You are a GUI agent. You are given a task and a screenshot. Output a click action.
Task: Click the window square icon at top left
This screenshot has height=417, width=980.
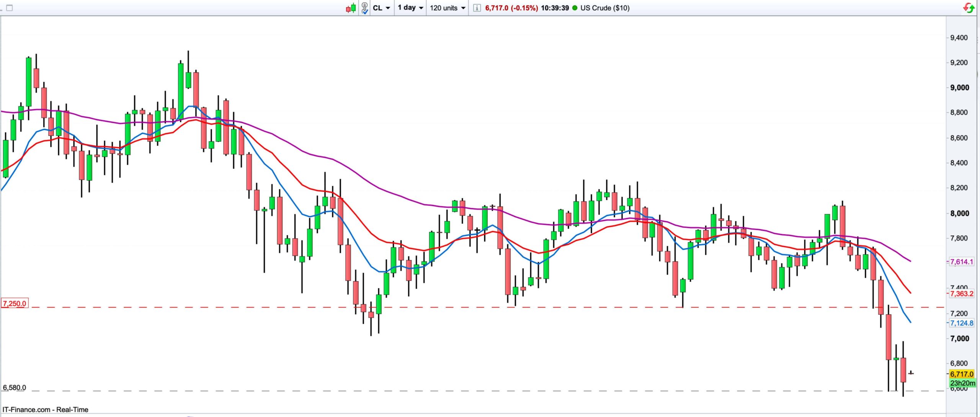(x=10, y=8)
